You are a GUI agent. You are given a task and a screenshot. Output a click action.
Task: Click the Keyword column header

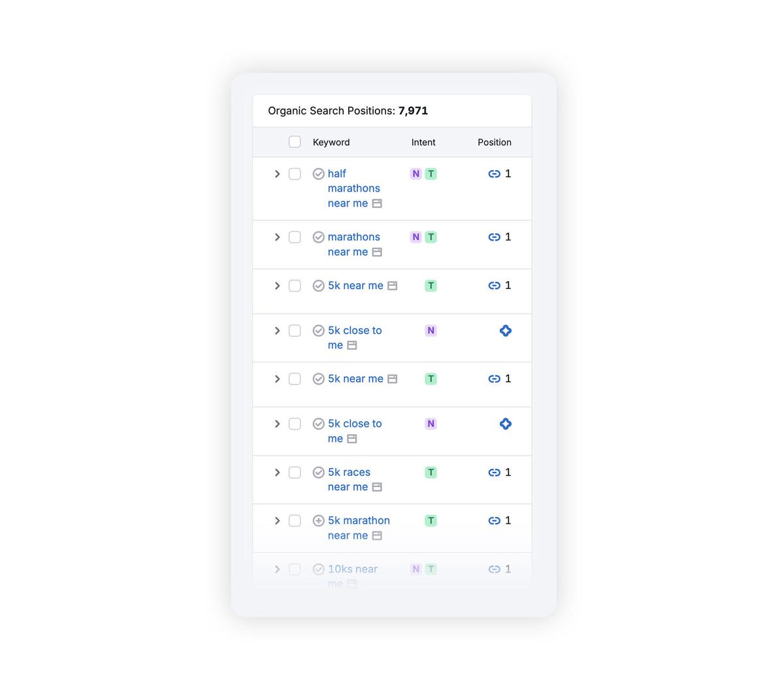(x=331, y=143)
